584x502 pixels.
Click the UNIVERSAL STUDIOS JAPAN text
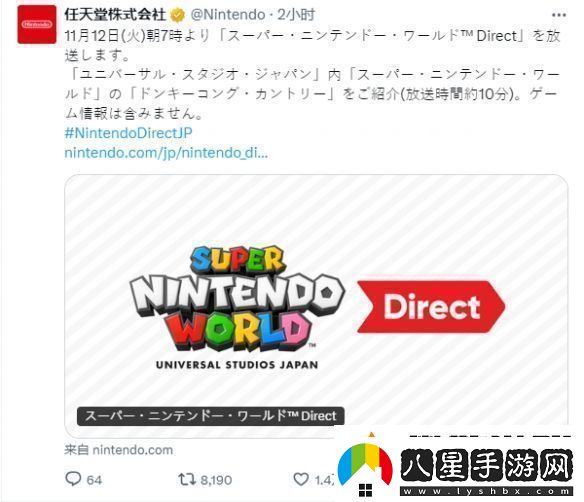pos(237,365)
